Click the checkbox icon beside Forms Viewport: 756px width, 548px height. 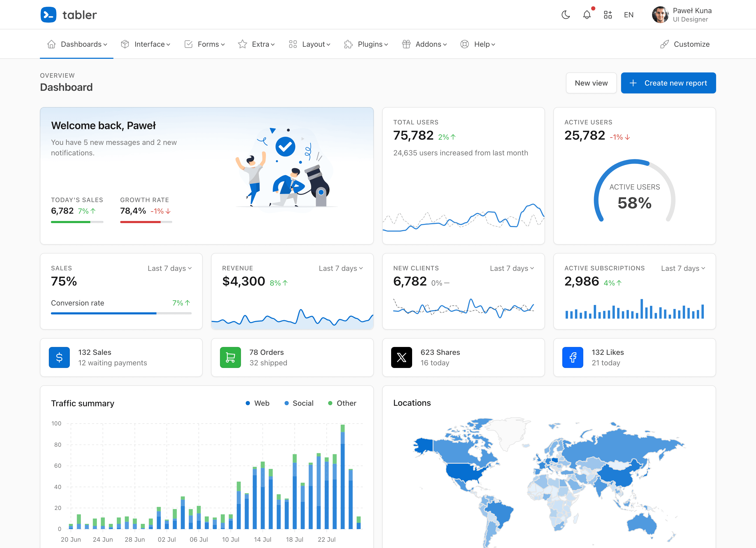tap(188, 44)
